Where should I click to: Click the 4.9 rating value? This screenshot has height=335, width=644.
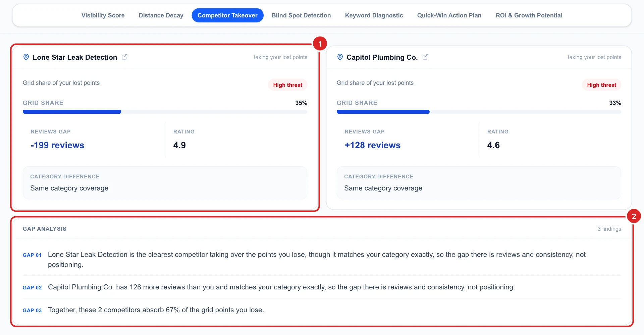(179, 145)
